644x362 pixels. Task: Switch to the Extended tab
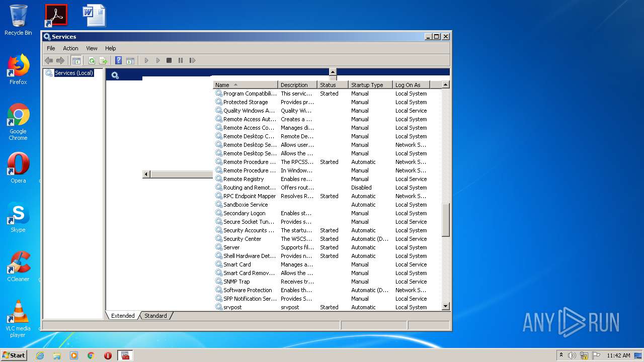coord(123,316)
